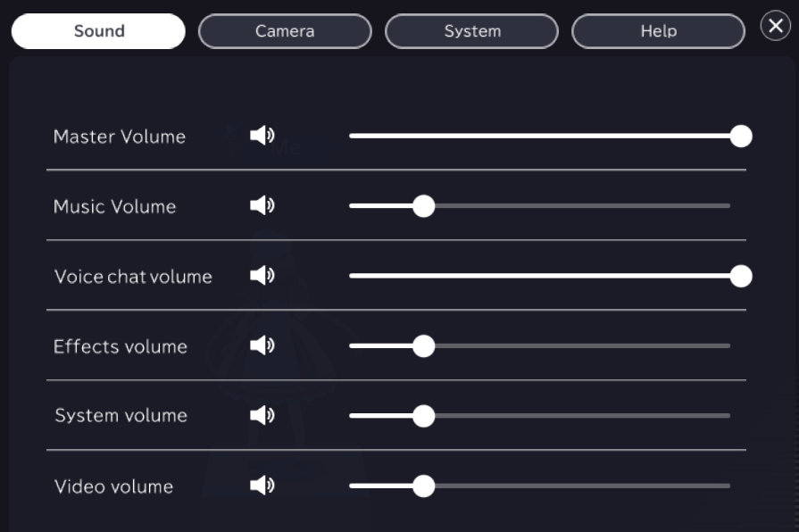Open the Help tab
799x532 pixels.
658,31
